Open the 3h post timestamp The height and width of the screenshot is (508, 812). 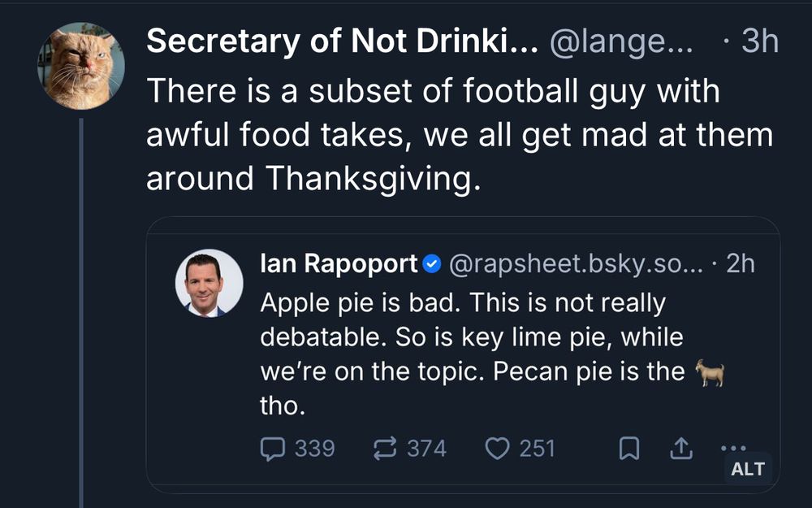pos(758,42)
